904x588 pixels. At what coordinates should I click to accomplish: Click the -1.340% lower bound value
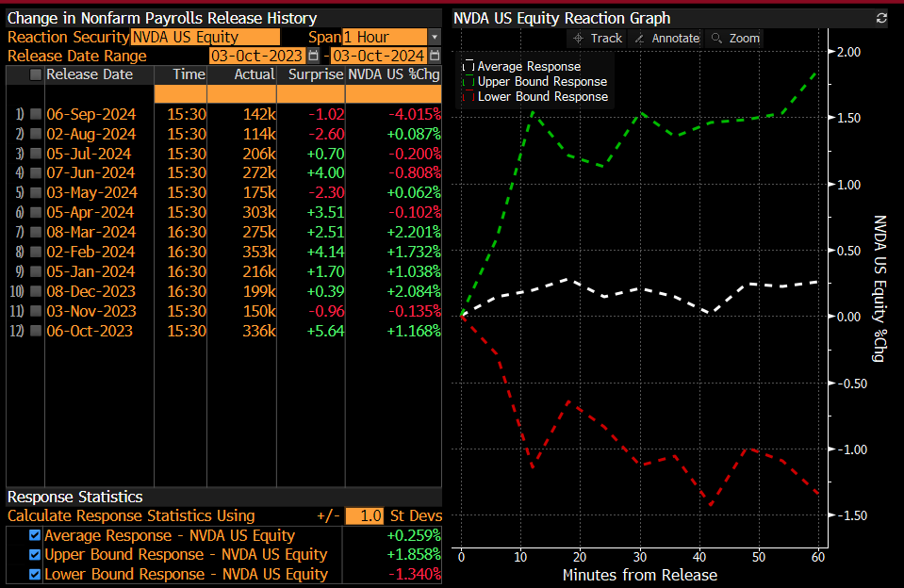click(415, 574)
